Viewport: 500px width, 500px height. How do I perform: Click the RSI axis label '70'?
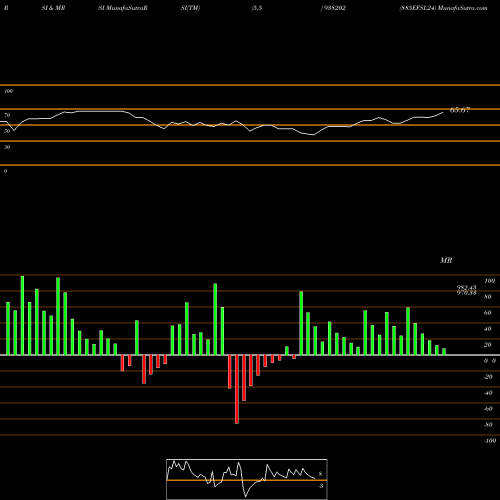[x=7, y=115]
